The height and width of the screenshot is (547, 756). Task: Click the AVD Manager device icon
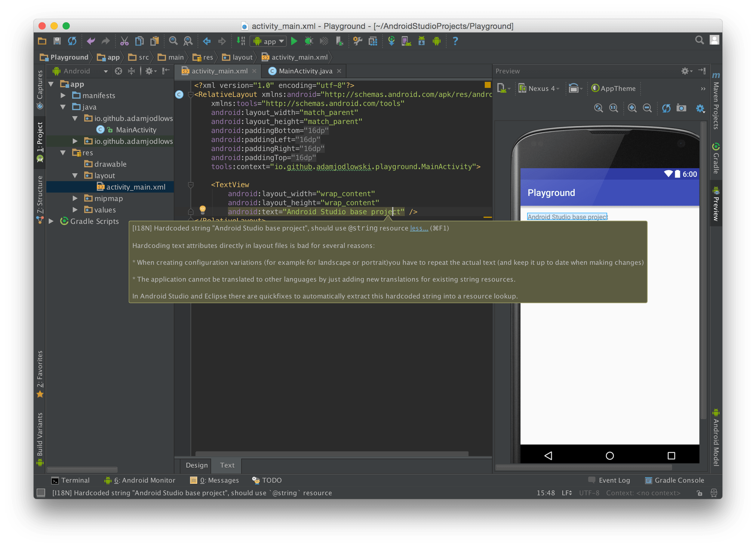coord(406,41)
